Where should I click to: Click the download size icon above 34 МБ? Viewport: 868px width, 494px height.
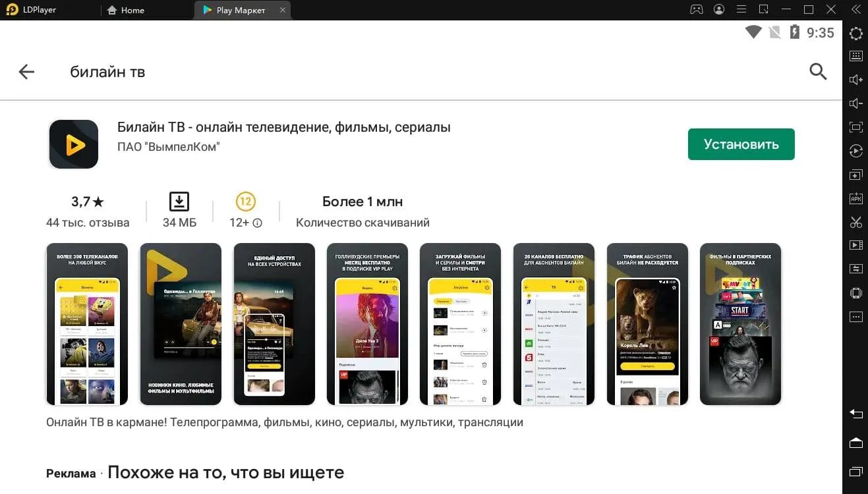[179, 202]
